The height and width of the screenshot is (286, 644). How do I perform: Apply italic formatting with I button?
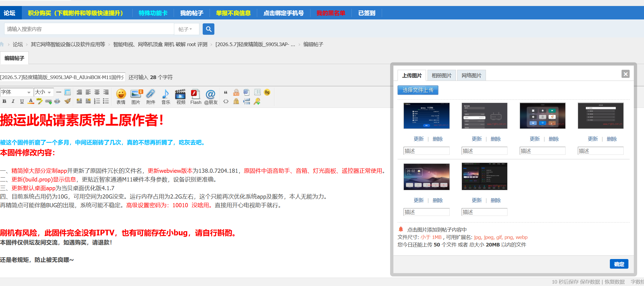pyautogui.click(x=13, y=101)
